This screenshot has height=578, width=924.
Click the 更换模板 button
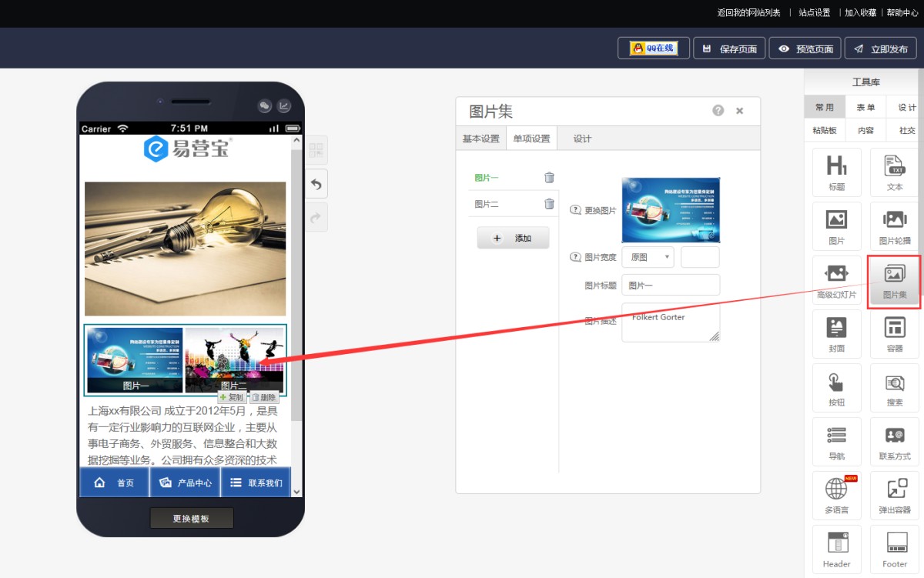click(x=191, y=518)
